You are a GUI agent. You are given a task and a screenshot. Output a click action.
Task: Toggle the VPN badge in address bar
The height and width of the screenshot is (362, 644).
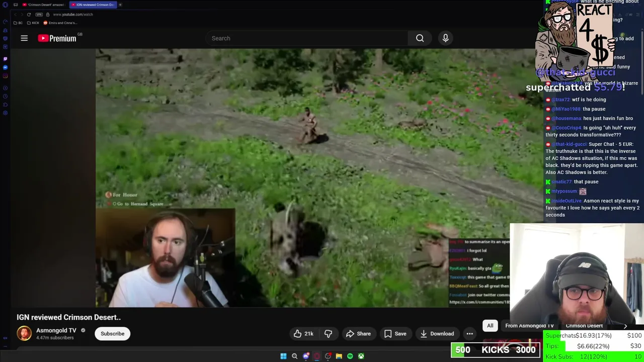[39, 14]
